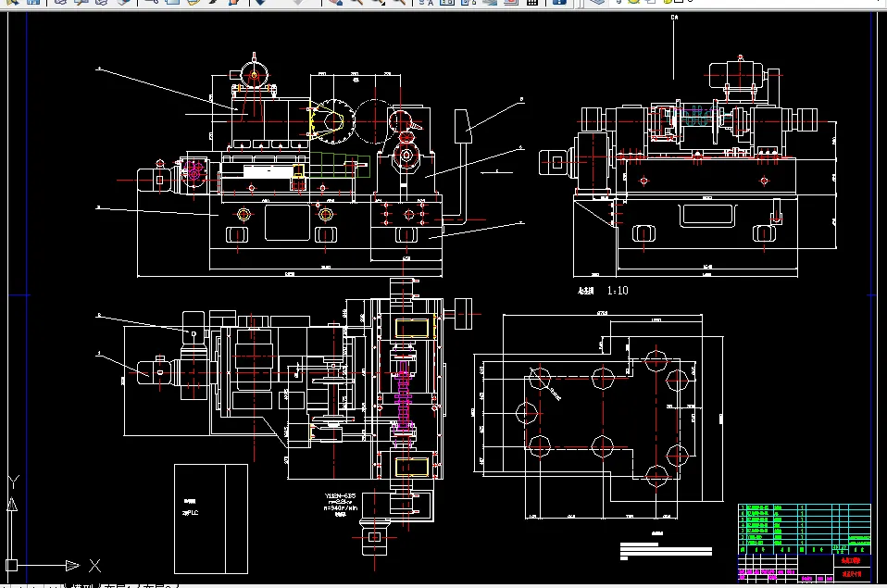The image size is (887, 588).
Task: Switch to the 模型 (Model) tab
Action: (x=82, y=586)
